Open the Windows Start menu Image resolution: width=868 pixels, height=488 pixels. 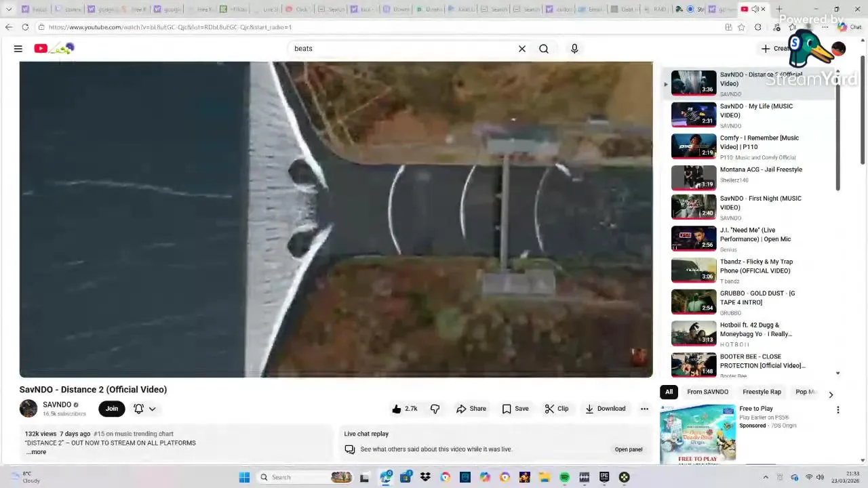coord(244,477)
